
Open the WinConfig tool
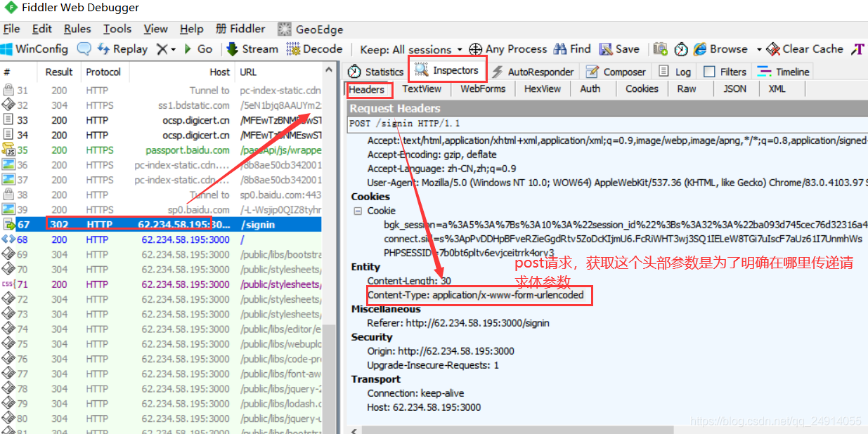coord(34,49)
